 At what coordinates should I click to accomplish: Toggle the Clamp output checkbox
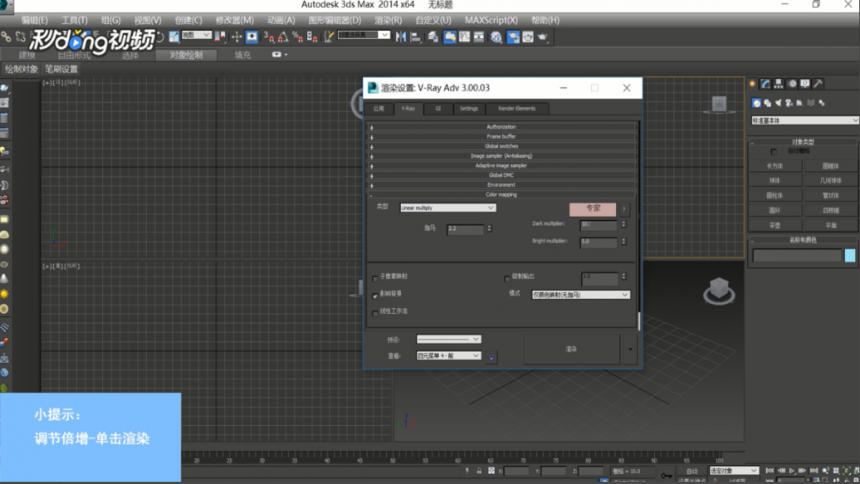(x=507, y=278)
